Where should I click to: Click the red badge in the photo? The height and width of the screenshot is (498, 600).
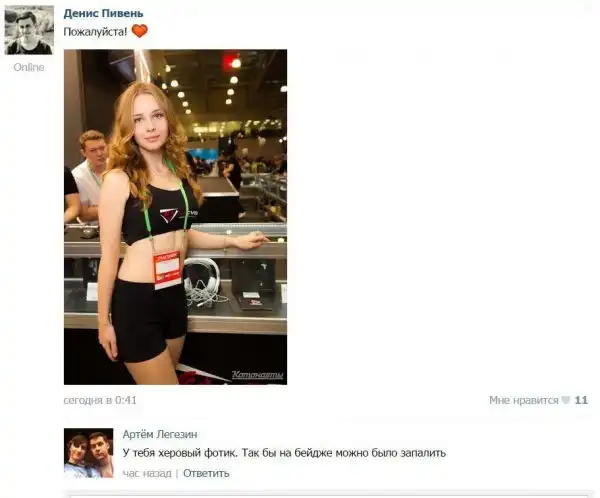coord(167,269)
